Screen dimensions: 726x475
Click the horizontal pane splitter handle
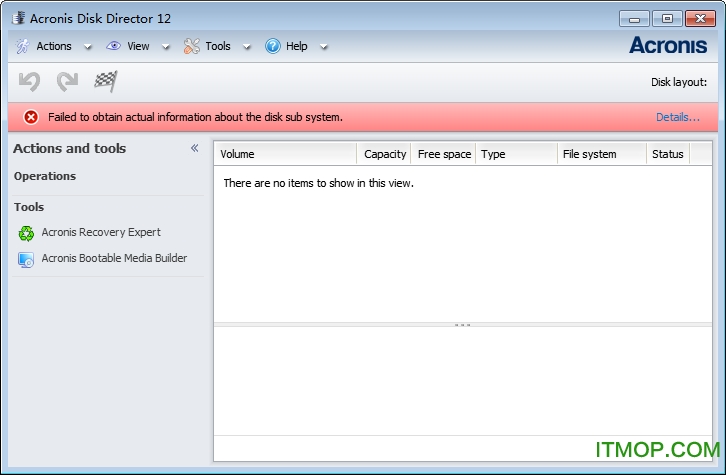[x=462, y=325]
